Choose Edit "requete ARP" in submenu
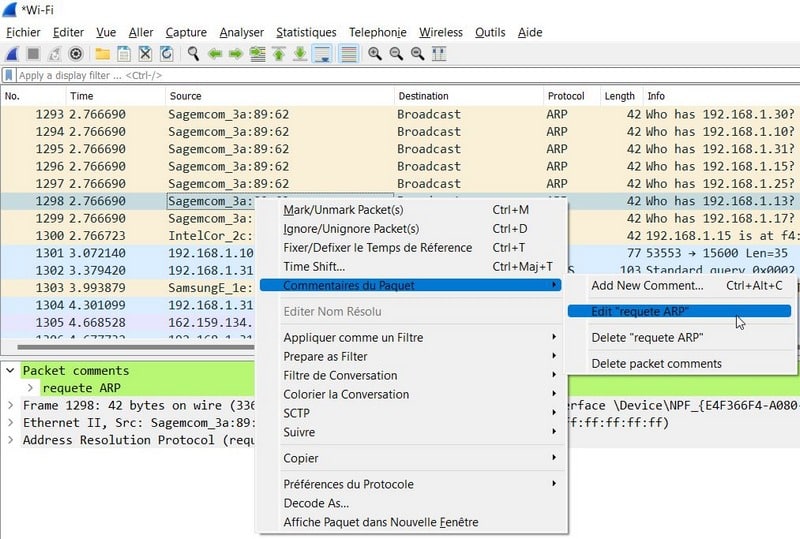 click(640, 311)
